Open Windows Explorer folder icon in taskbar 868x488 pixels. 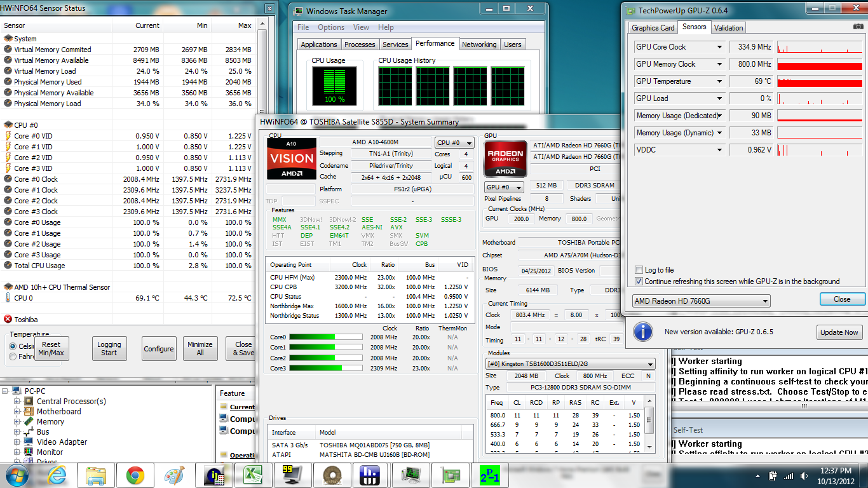tap(97, 475)
